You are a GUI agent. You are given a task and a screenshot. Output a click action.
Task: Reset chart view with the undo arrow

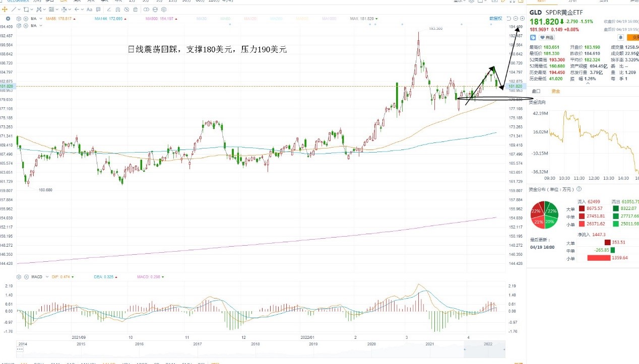[x=508, y=19]
